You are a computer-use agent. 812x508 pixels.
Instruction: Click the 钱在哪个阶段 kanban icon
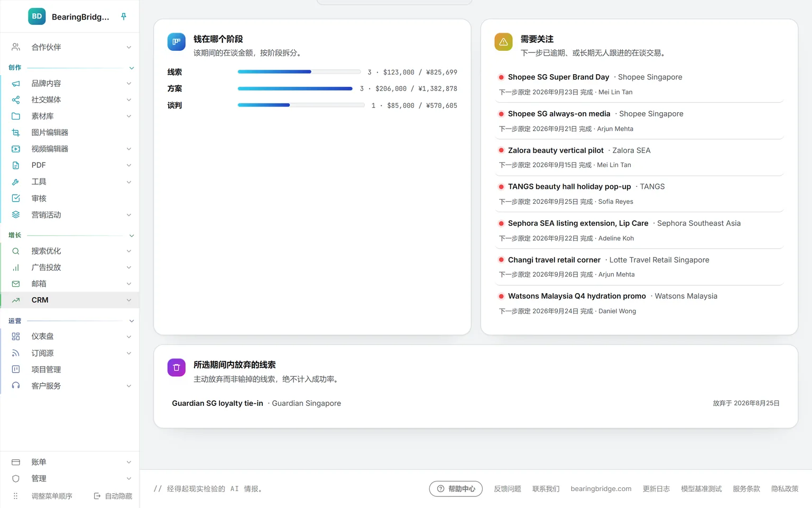point(177,42)
